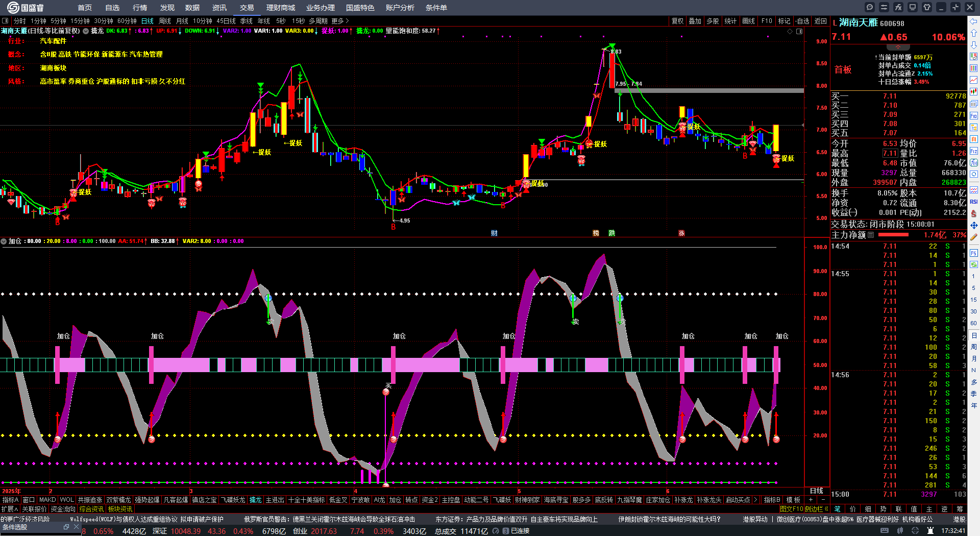Click the screen layout monitor icon
The image size is (980, 536).
[x=913, y=7]
